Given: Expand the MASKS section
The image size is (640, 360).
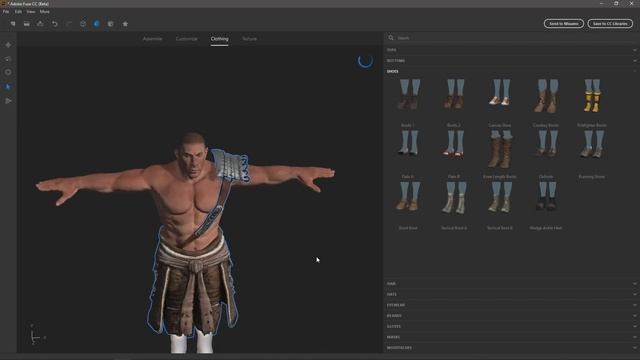Looking at the screenshot, I should (x=512, y=337).
